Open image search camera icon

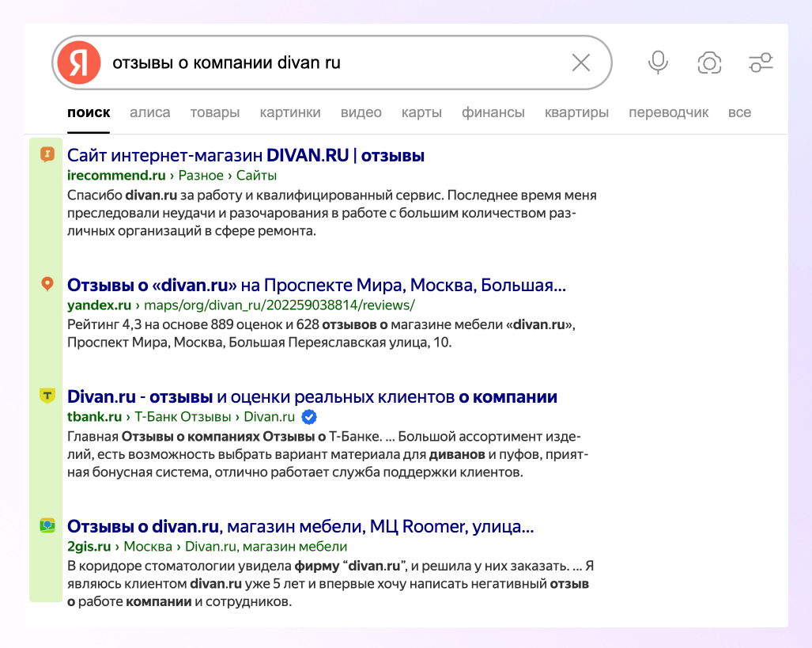[x=709, y=63]
